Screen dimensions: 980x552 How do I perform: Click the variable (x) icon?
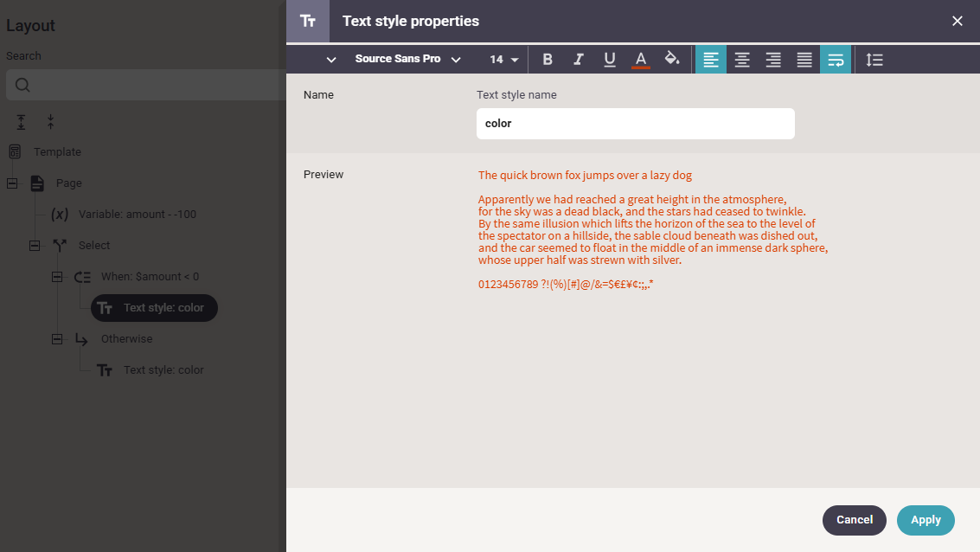point(60,215)
